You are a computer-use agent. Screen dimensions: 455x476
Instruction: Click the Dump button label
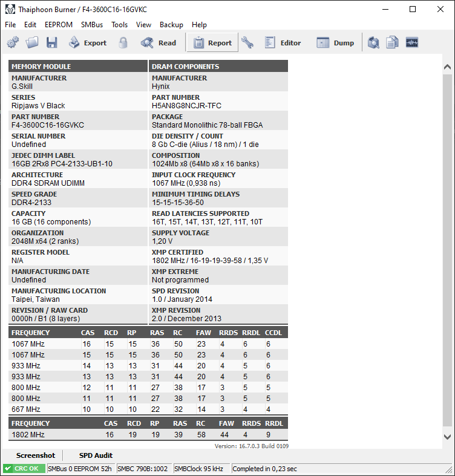coord(344,43)
